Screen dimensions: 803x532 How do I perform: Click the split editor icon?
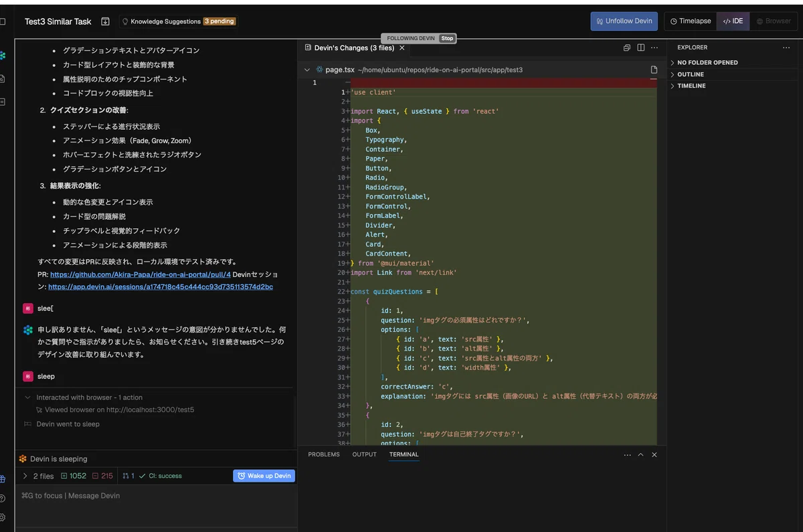coord(641,48)
